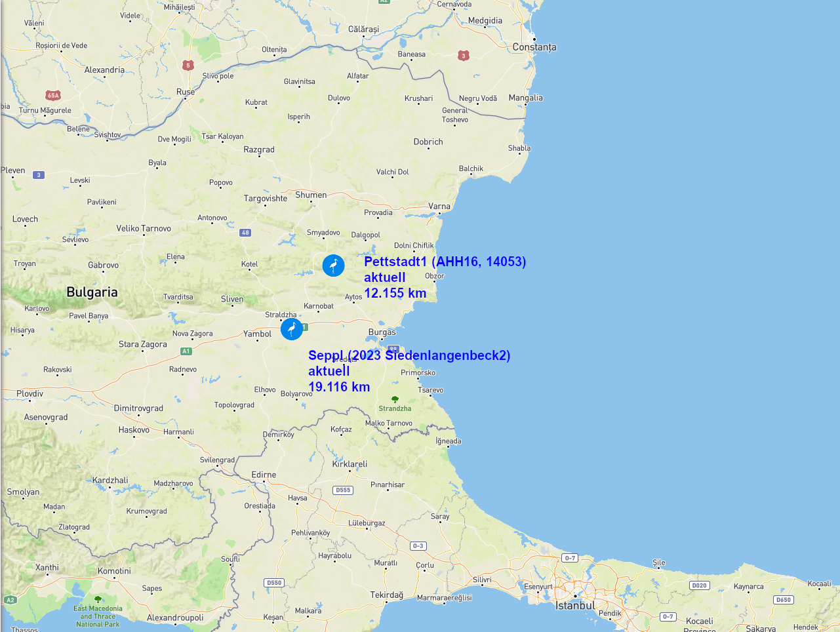Click the Burgas city label
The image size is (840, 632).
click(382, 332)
